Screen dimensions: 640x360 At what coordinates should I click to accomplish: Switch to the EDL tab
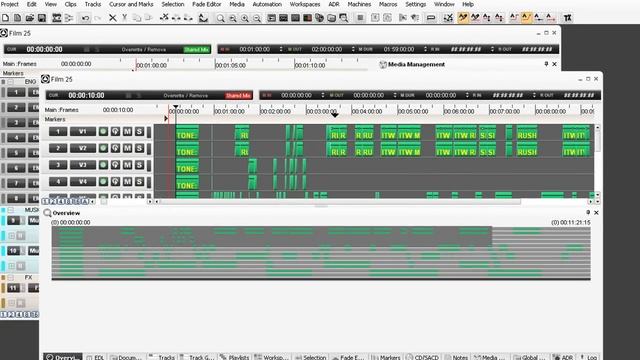[96, 357]
